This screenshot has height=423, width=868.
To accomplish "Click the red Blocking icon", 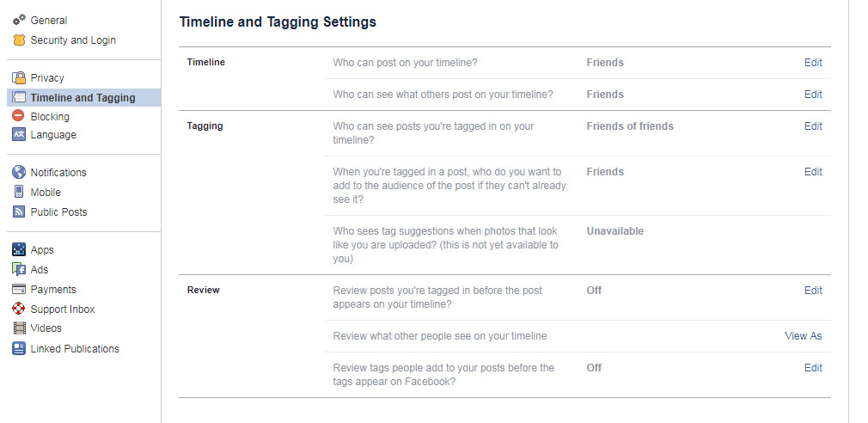I will pyautogui.click(x=19, y=116).
